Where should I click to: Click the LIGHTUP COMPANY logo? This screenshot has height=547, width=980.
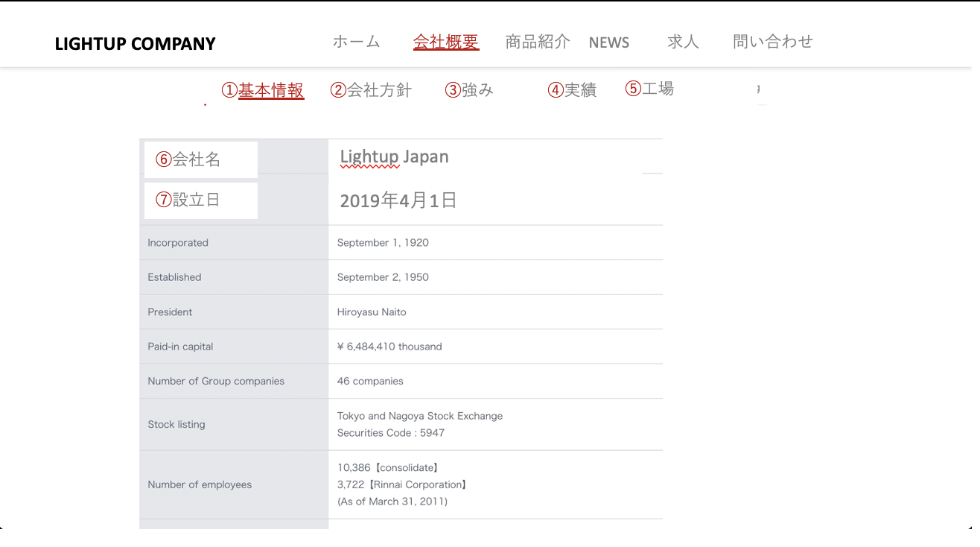(x=135, y=44)
